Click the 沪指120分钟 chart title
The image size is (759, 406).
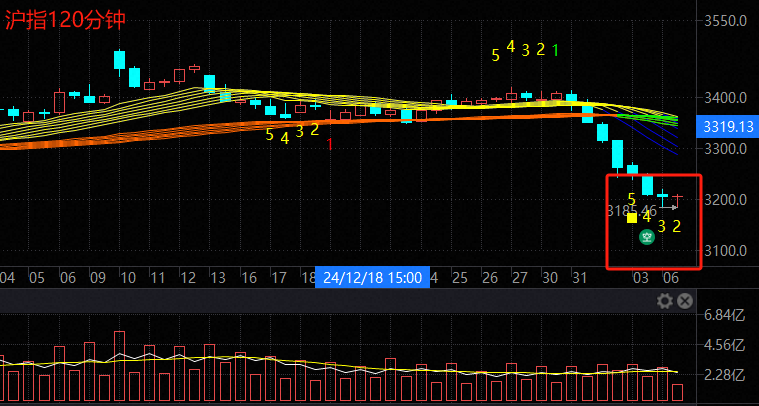65,21
